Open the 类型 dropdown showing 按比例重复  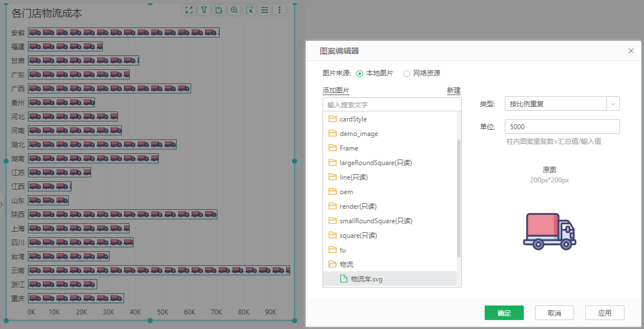(x=562, y=104)
